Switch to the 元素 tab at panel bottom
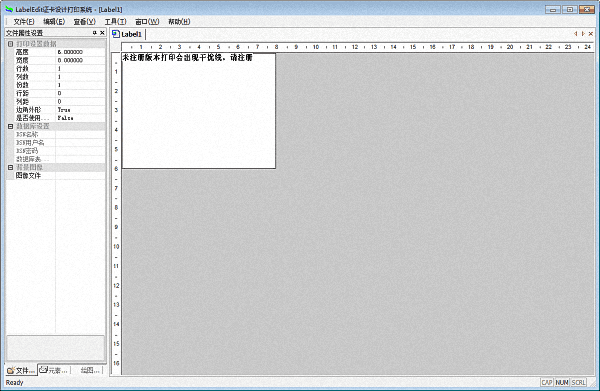Screen dimensions: 600x391 (54, 370)
